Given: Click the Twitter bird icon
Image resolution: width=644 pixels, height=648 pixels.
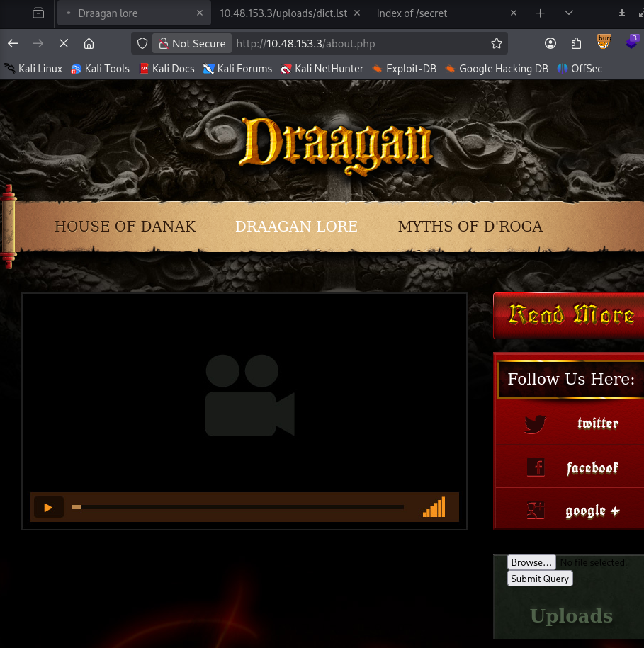Looking at the screenshot, I should 536,424.
